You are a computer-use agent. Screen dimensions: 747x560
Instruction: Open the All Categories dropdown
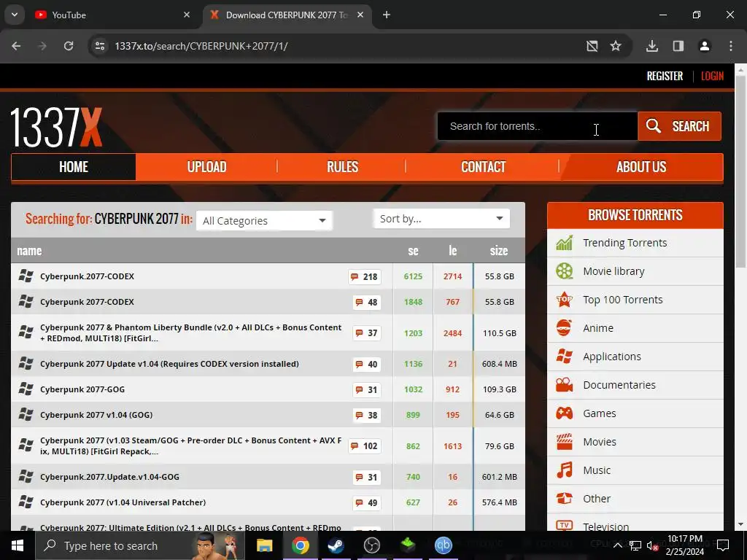(264, 221)
